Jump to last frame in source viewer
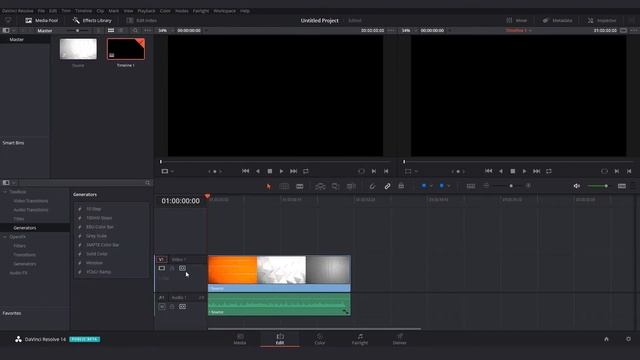This screenshot has width=640, height=360. [293, 171]
